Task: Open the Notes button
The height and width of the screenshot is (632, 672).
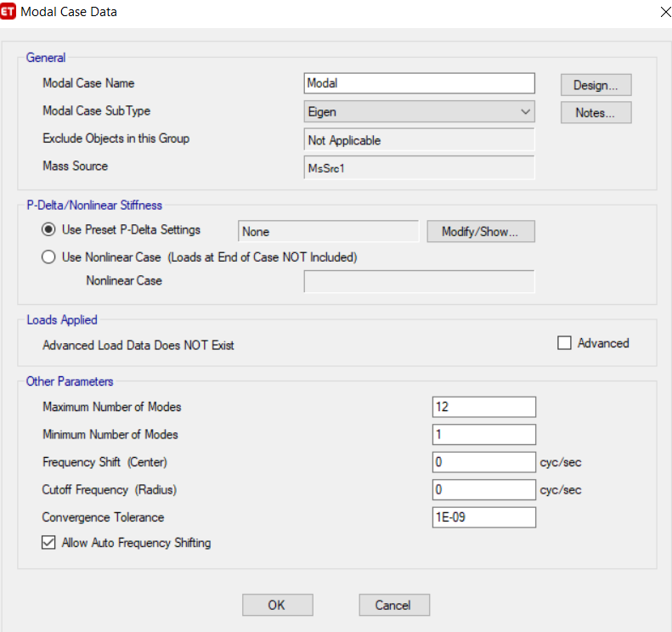Action: [x=596, y=113]
